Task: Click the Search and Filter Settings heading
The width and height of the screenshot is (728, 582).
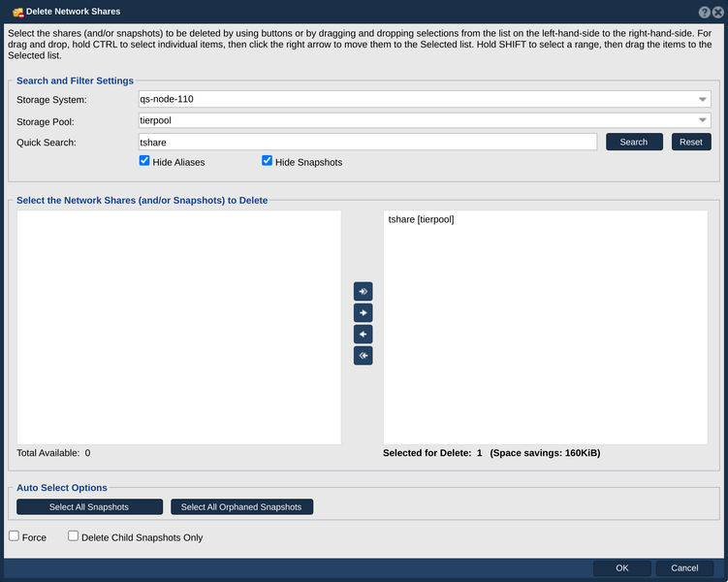Action: pos(76,81)
